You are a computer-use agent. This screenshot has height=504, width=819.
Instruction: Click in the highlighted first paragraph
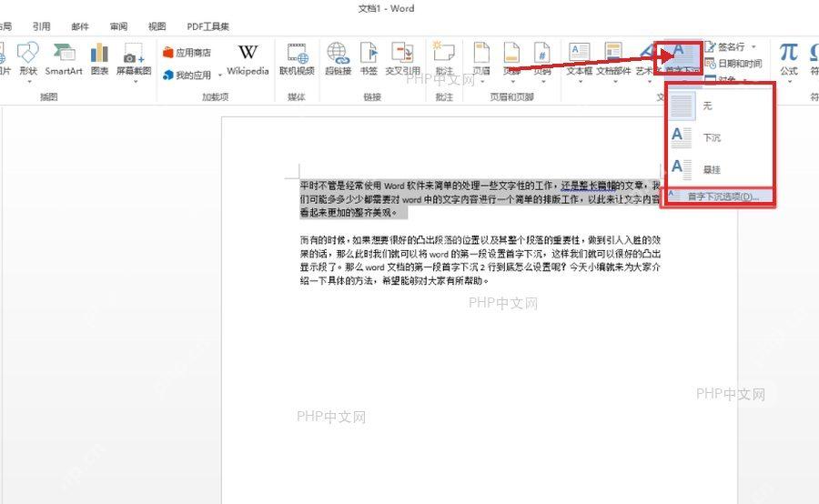point(480,199)
